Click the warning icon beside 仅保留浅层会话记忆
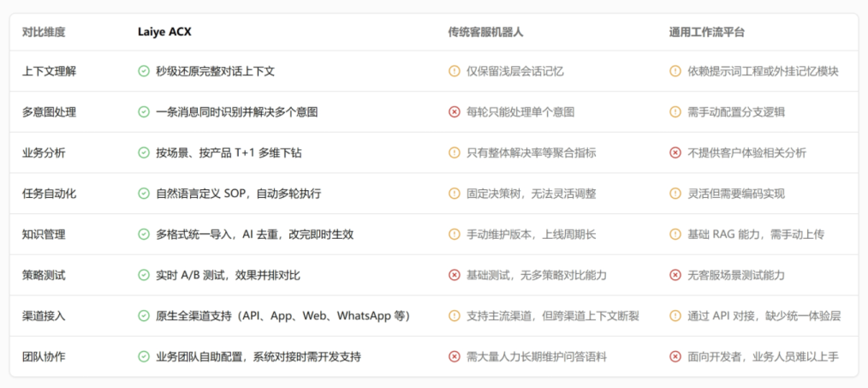The width and height of the screenshot is (868, 388). coord(454,71)
